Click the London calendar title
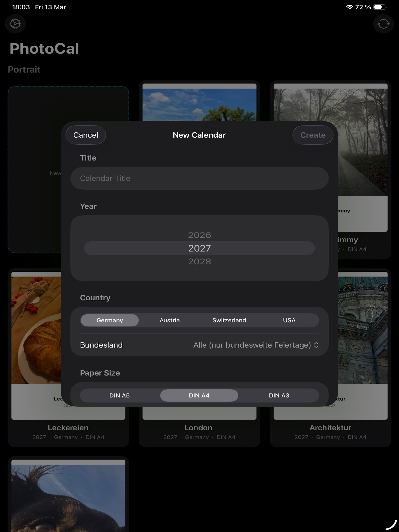Viewport: 399px width, 532px height. tap(198, 428)
